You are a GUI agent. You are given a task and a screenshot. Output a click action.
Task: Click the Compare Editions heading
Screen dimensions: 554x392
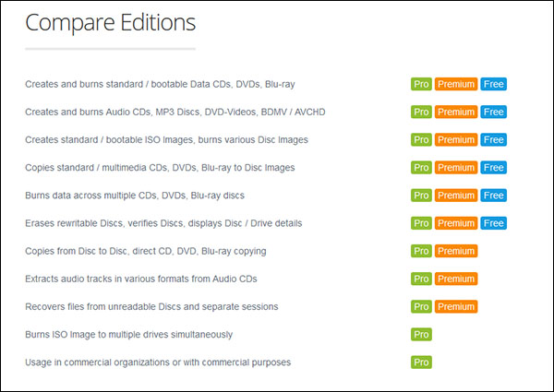110,21
